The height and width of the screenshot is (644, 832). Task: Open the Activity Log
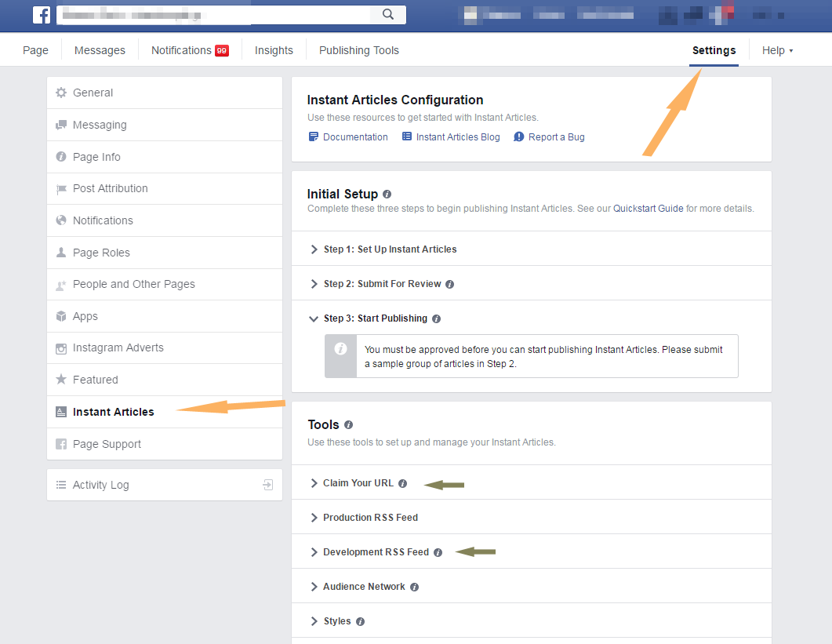coord(165,485)
